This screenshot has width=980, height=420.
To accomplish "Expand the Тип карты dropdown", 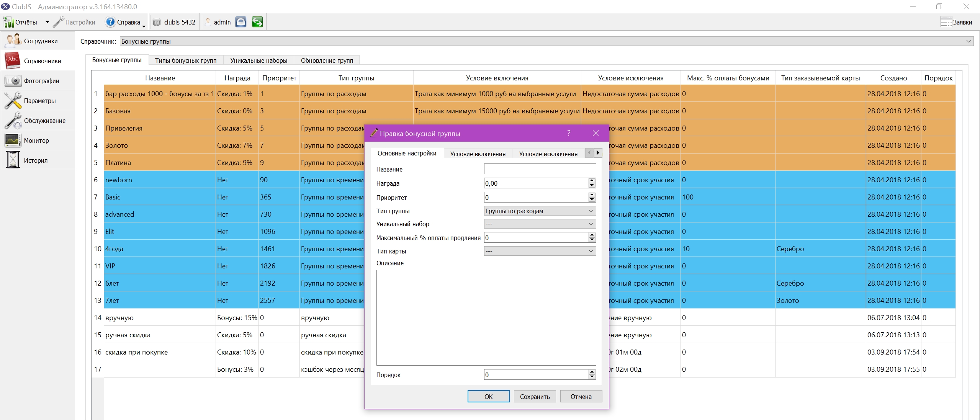I will click(x=540, y=251).
